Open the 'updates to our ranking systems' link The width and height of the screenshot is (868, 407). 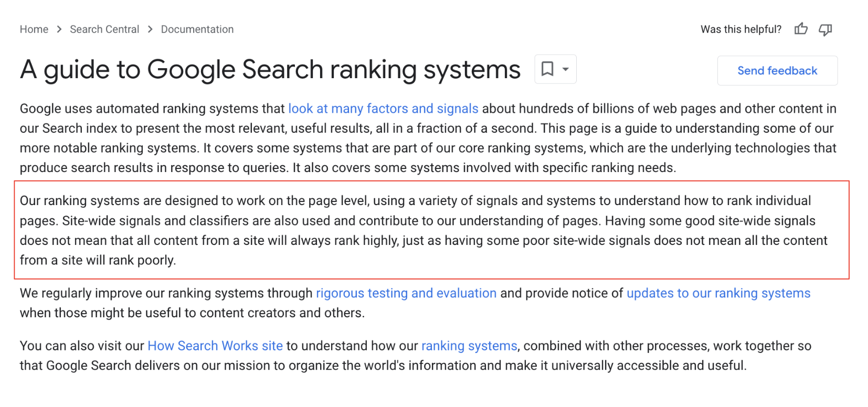(718, 293)
